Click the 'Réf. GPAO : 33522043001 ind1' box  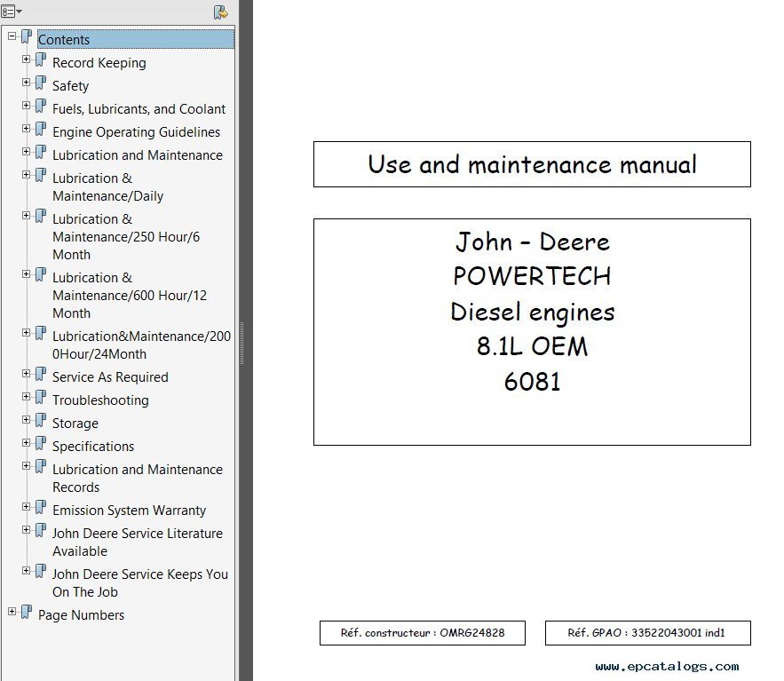(647, 633)
